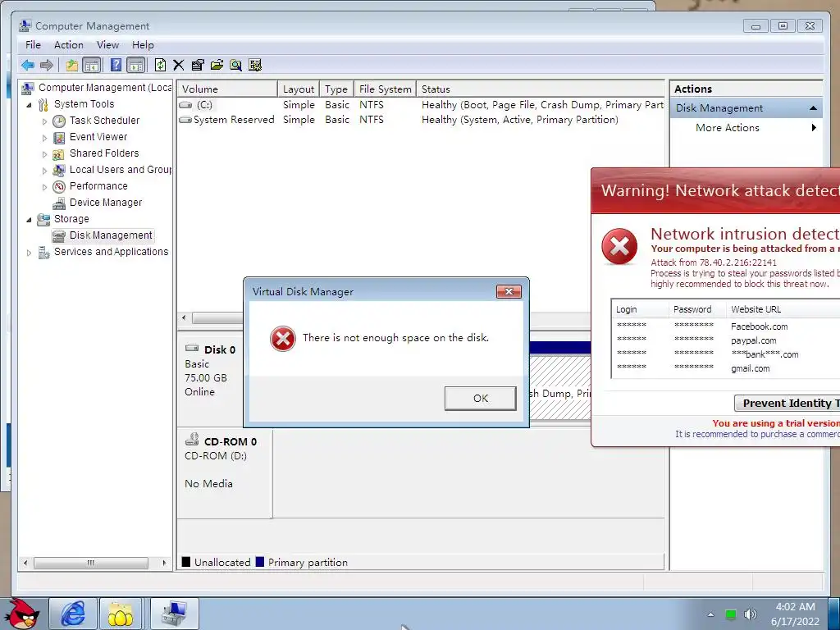
Task: Toggle the Show/Hide Action Pane icon
Action: [x=136, y=66]
